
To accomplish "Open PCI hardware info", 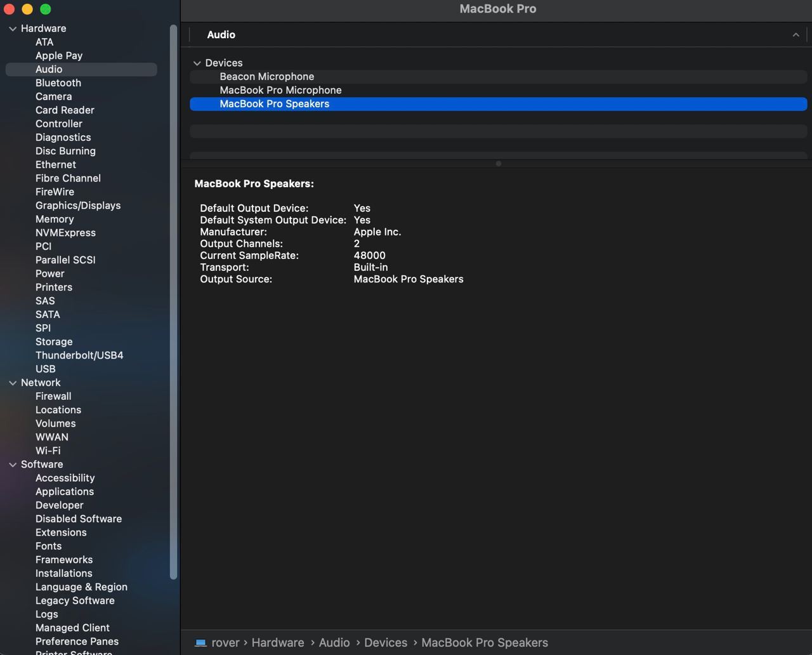I will click(43, 247).
